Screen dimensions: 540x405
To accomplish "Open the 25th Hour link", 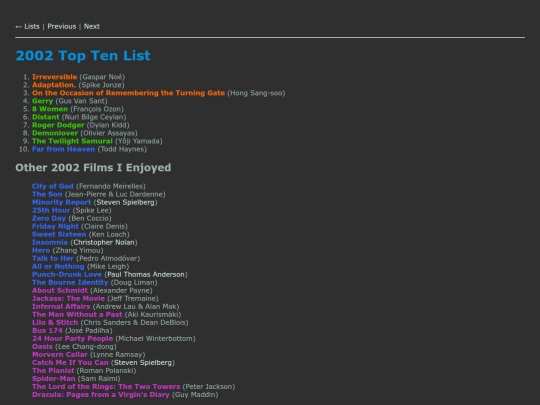I will 51,210.
